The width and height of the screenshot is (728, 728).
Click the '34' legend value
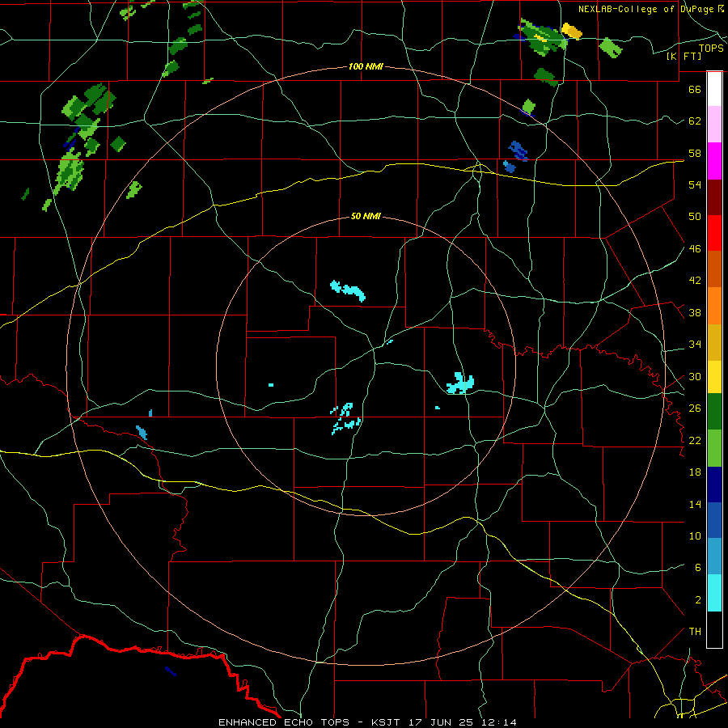click(695, 344)
